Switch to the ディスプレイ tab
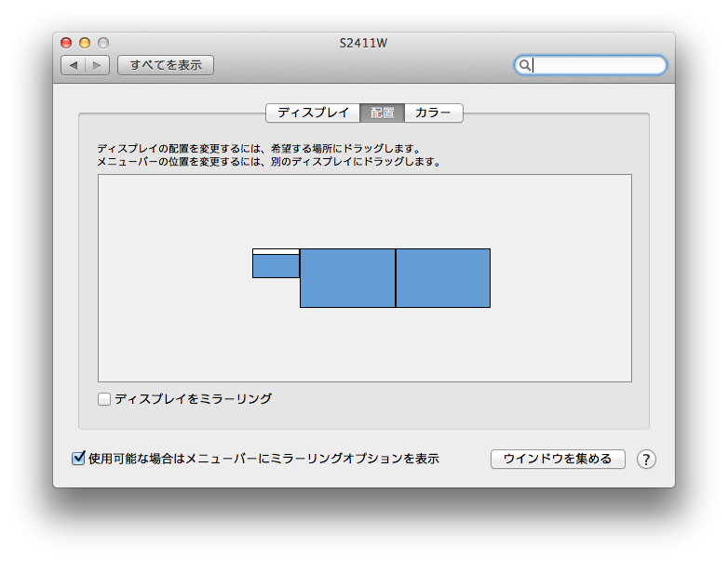728x561 pixels. pos(313,113)
